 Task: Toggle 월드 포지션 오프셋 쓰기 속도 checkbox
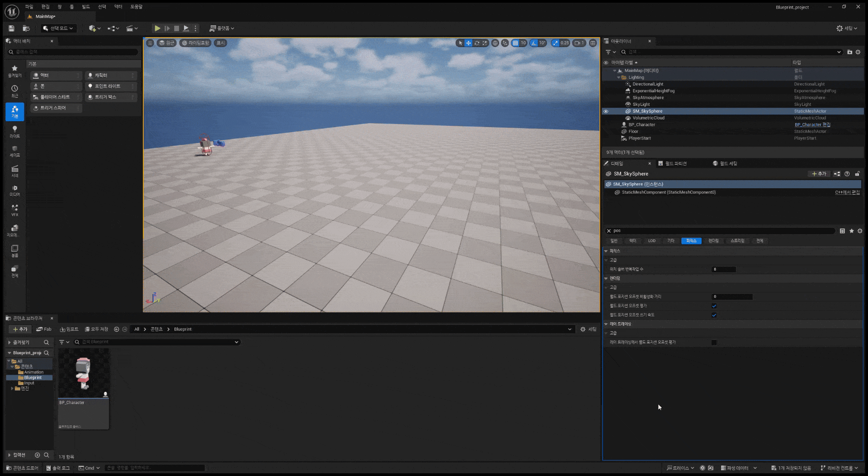714,315
